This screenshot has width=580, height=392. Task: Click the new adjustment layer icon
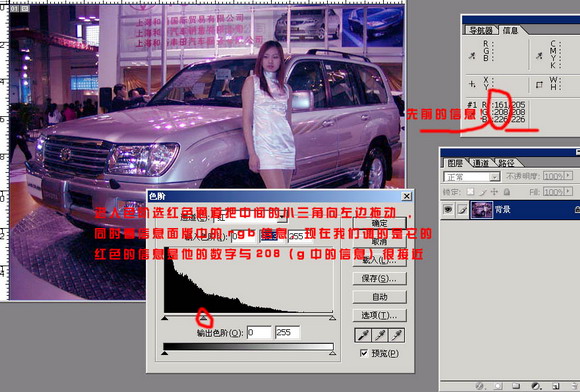(535, 386)
